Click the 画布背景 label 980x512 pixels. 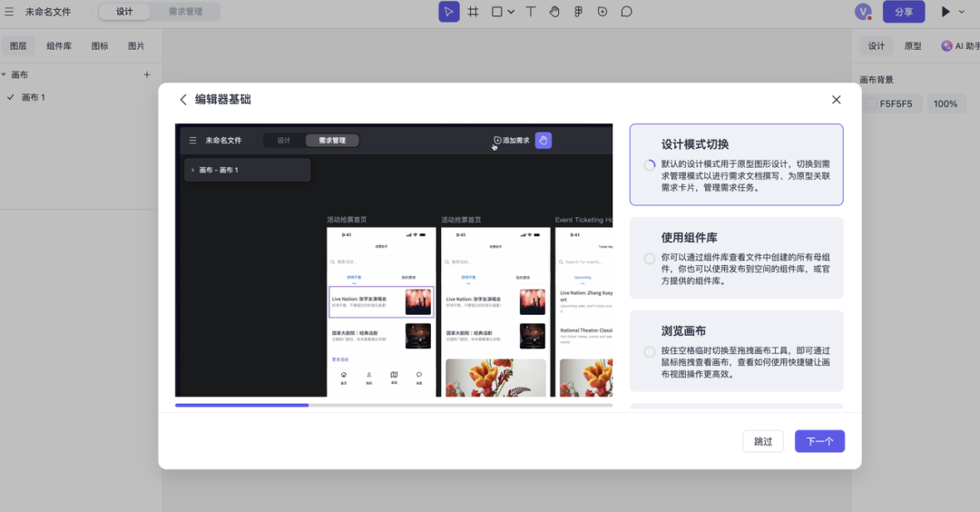coord(877,79)
